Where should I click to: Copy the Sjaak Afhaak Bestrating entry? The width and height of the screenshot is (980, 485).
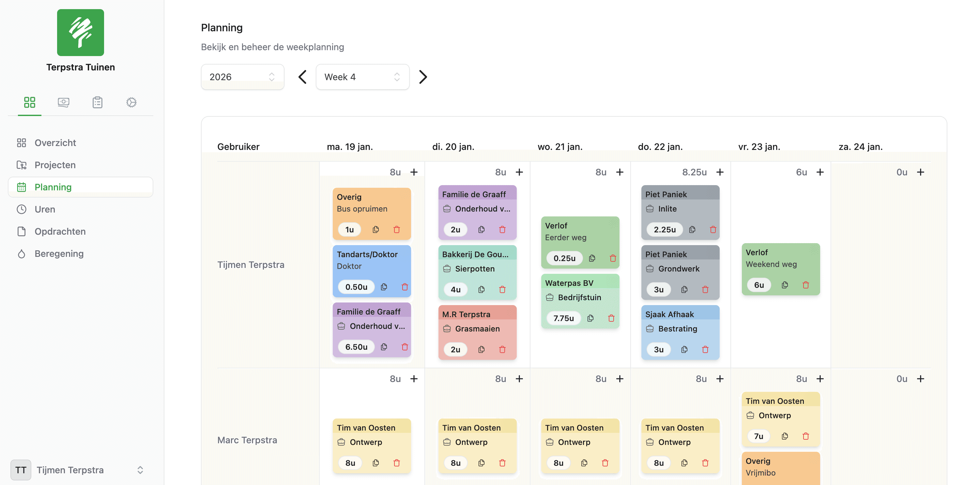click(684, 349)
